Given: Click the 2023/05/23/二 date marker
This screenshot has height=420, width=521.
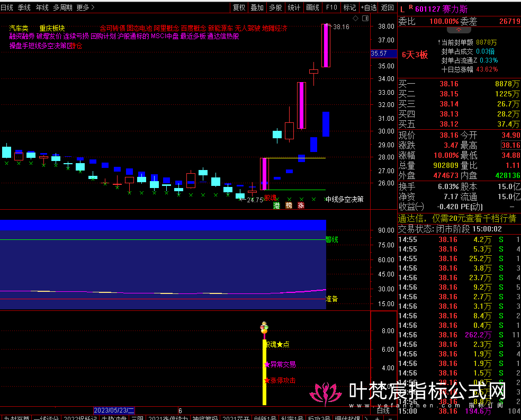Looking at the screenshot, I should point(114,410).
